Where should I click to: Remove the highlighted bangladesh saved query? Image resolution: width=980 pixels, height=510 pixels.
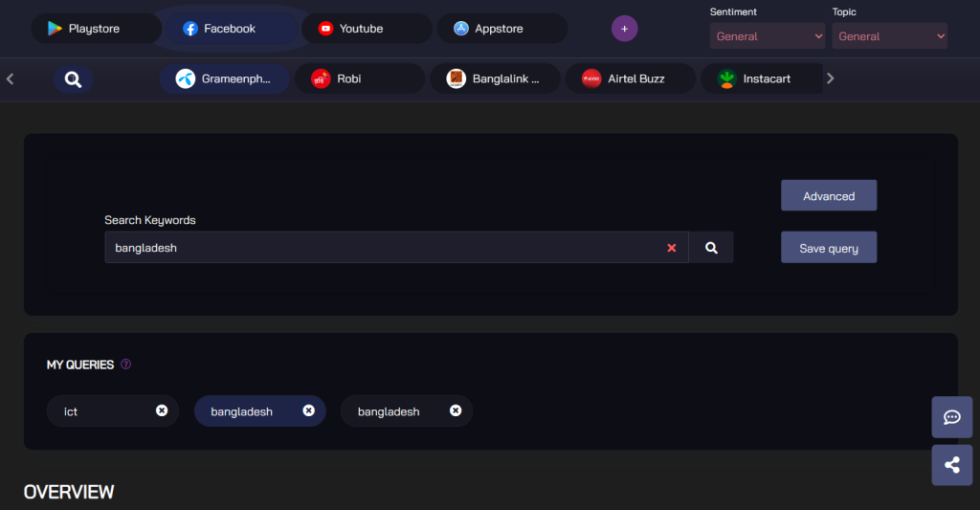[308, 410]
